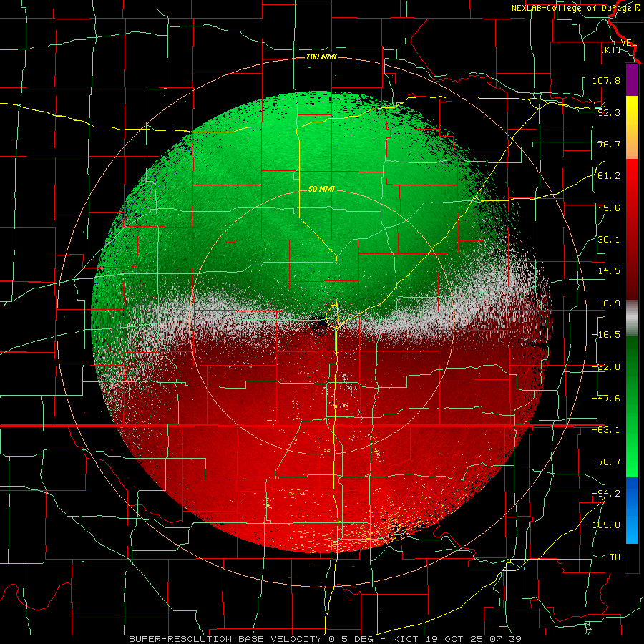Image resolution: width=644 pixels, height=644 pixels.
Task: Click the -47.6 value on velocity scale
Action: click(x=606, y=399)
